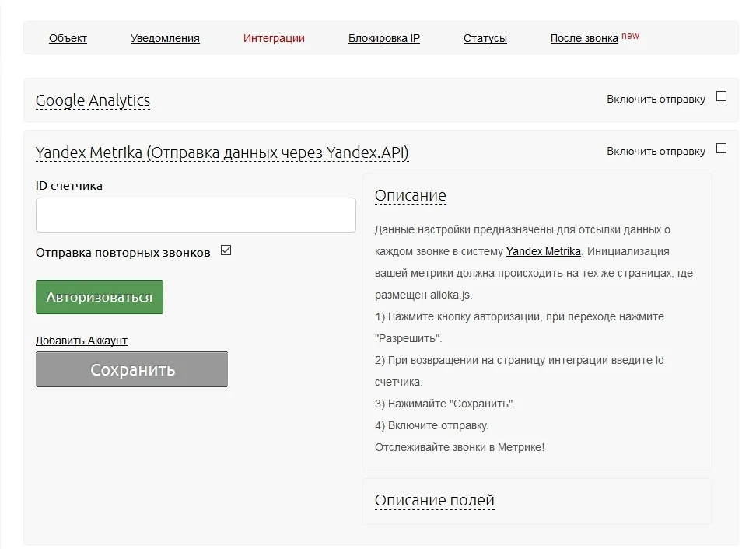This screenshot has width=756, height=549.
Task: Click the gray Сохранить button
Action: pyautogui.click(x=131, y=369)
